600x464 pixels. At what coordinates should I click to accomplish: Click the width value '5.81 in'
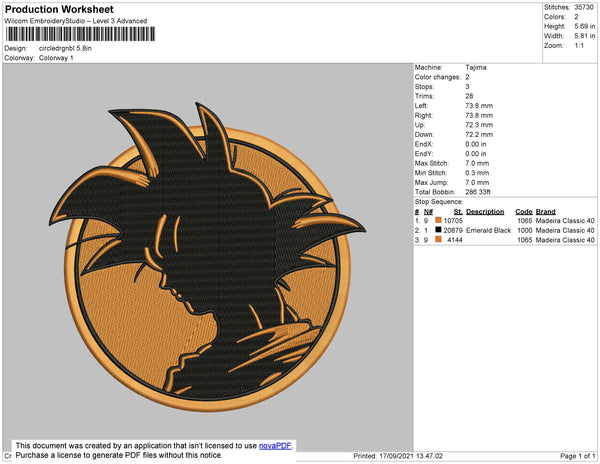coord(585,36)
